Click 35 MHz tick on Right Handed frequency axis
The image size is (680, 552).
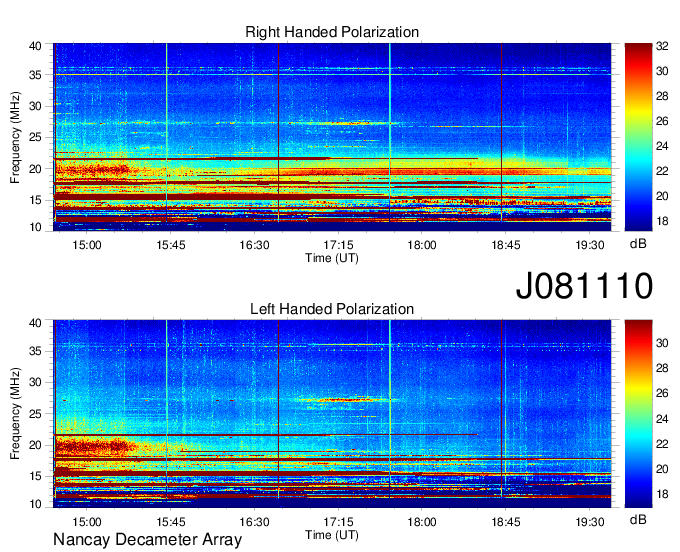click(35, 75)
